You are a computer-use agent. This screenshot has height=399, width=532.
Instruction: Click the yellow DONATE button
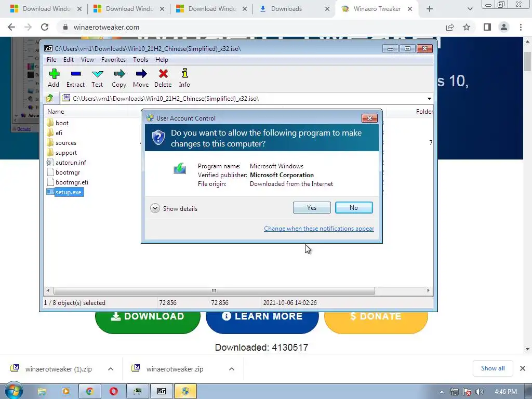click(x=376, y=320)
